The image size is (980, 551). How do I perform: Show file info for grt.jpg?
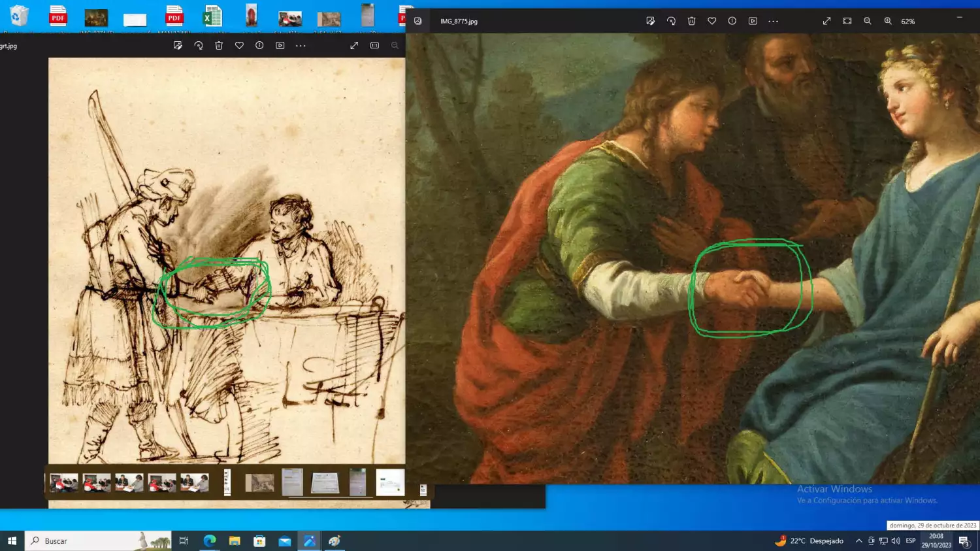[x=259, y=46]
